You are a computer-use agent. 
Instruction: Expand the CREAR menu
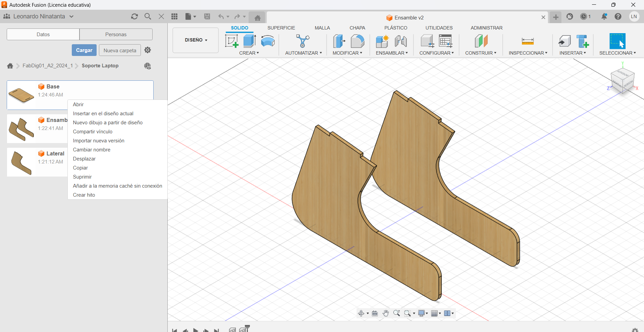click(x=249, y=53)
